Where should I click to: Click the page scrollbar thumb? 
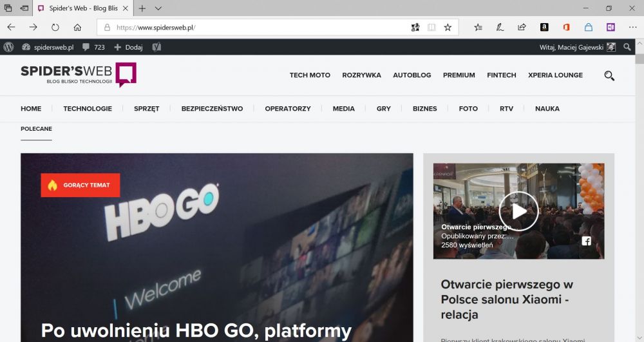point(639,59)
